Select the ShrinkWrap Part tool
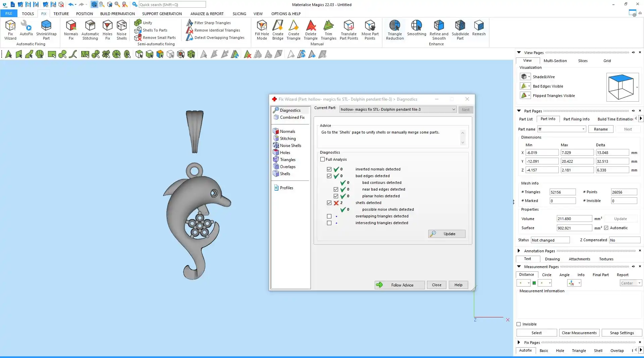Screen dimensions: 644x358 point(46,30)
